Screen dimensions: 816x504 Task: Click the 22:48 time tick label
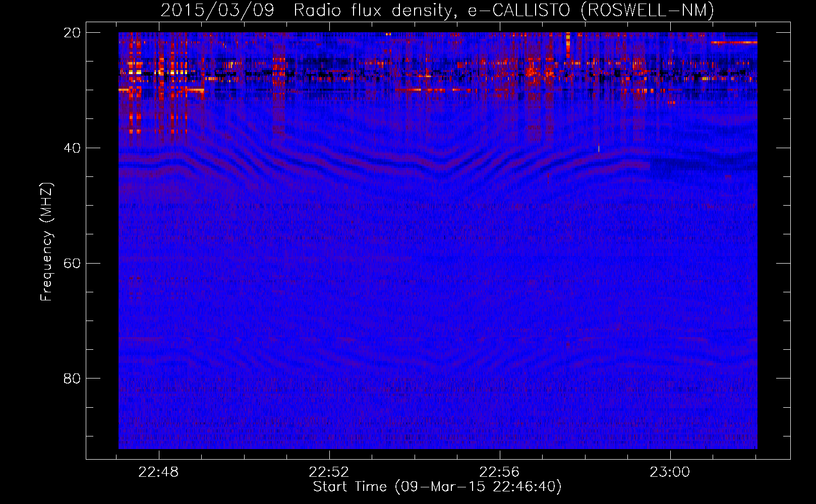click(x=158, y=472)
